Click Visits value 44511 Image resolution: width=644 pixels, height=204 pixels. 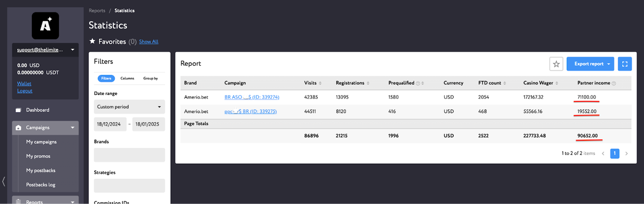312,111
